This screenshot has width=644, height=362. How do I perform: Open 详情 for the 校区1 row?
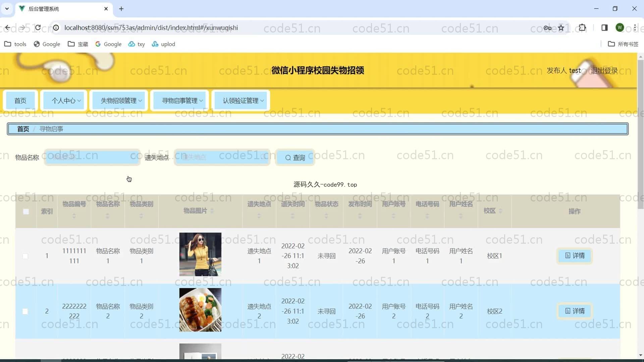point(575,256)
